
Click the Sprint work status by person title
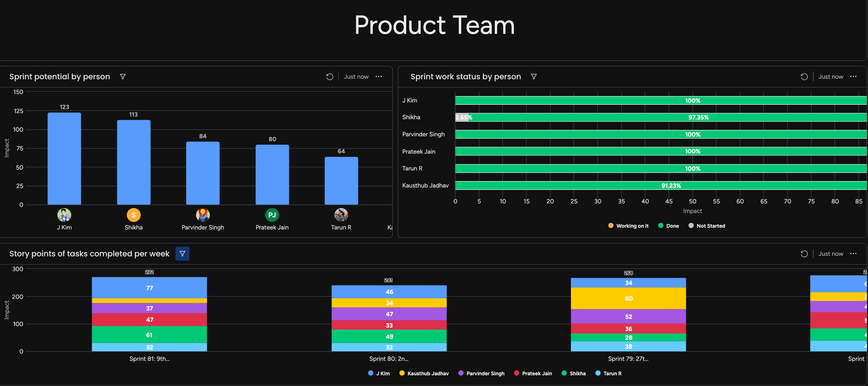465,77
